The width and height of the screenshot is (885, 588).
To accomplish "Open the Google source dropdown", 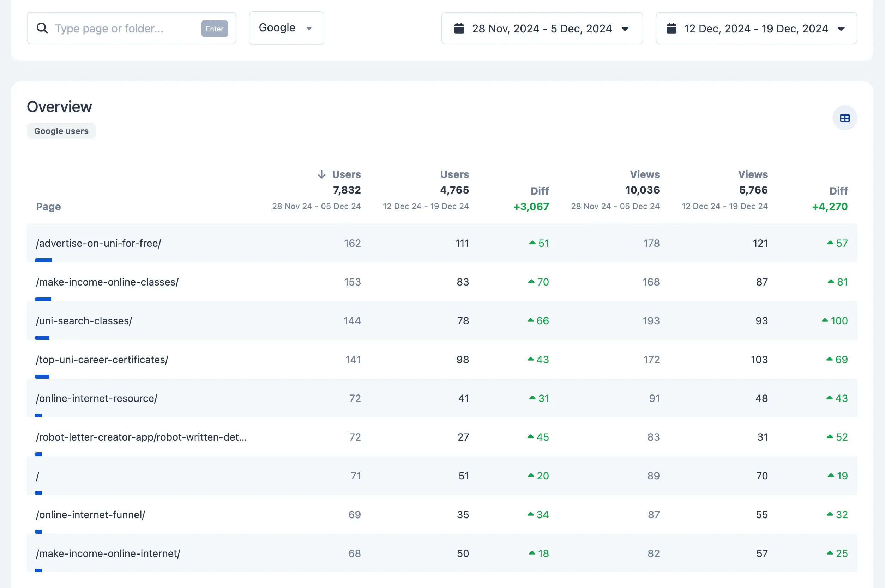I will coord(286,28).
